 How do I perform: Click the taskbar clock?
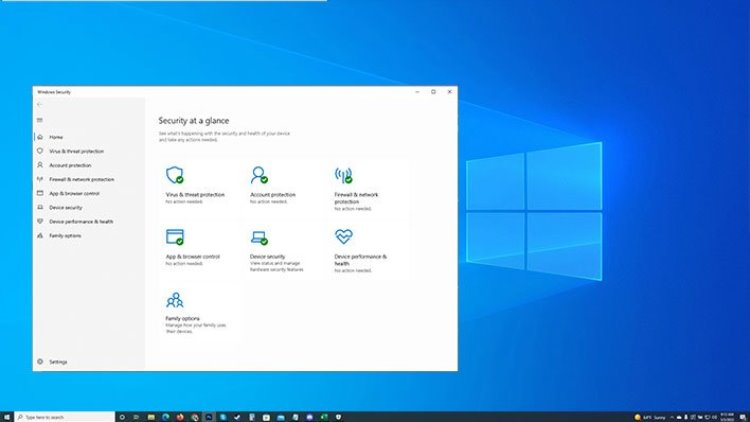click(727, 417)
